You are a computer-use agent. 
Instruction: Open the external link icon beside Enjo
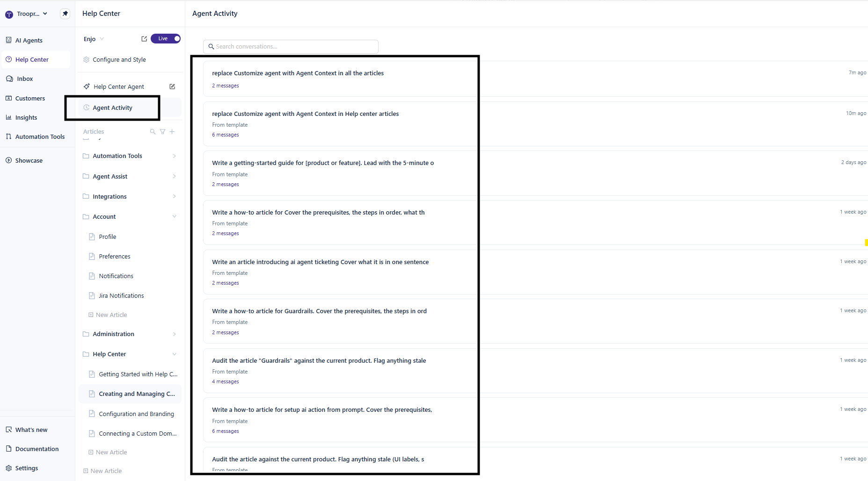point(144,39)
